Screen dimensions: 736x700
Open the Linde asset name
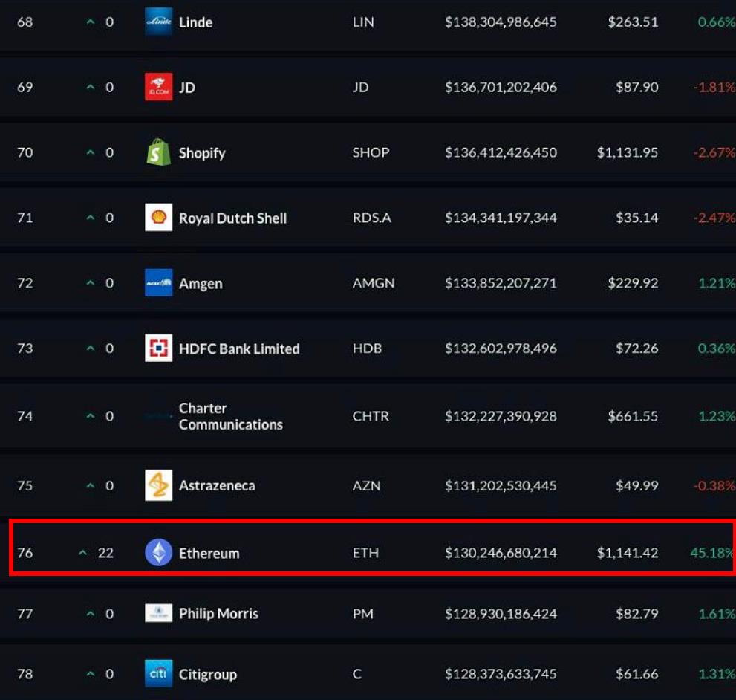pos(196,22)
